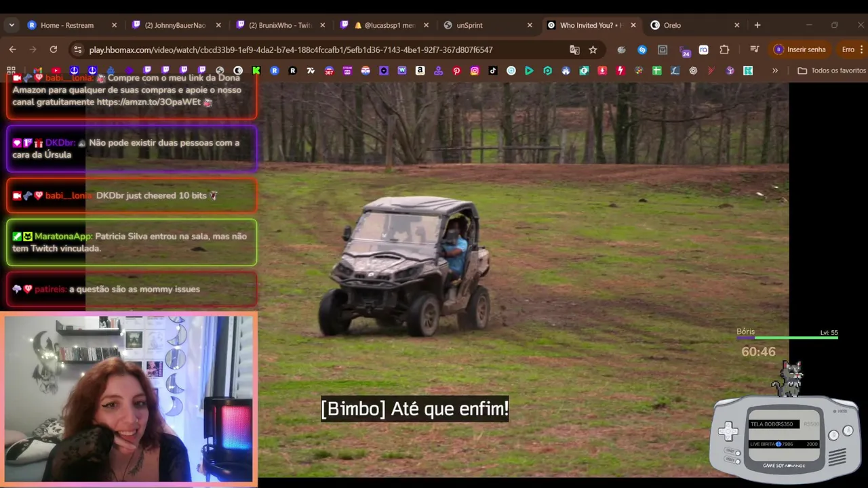Open the Amazon bookmark
Screen dimensions: 868x488
click(x=420, y=70)
